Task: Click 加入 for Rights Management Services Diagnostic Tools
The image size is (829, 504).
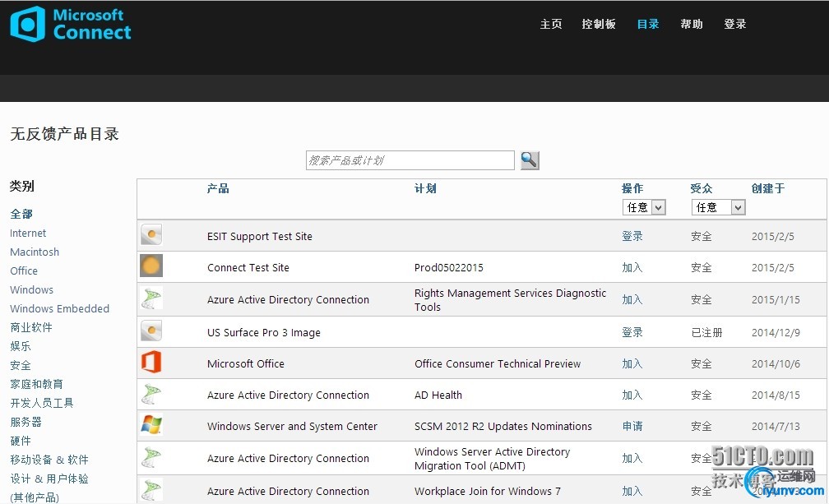Action: click(632, 299)
